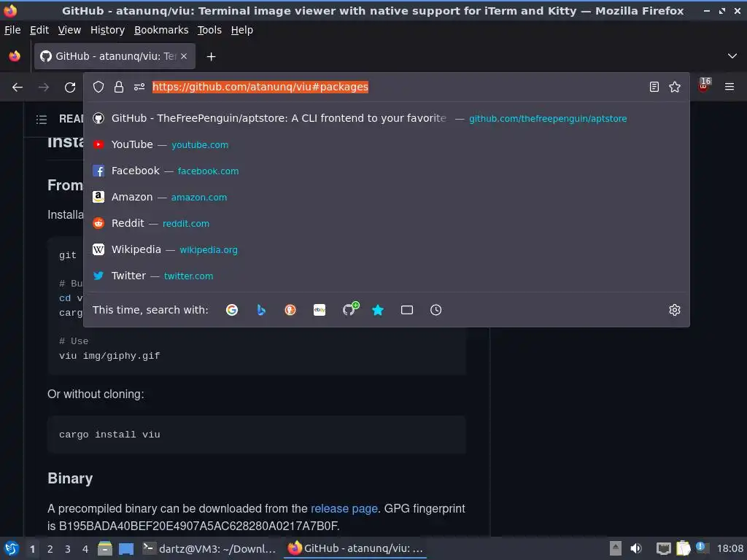The height and width of the screenshot is (560, 747).
Task: Search this time with eBay
Action: [320, 310]
